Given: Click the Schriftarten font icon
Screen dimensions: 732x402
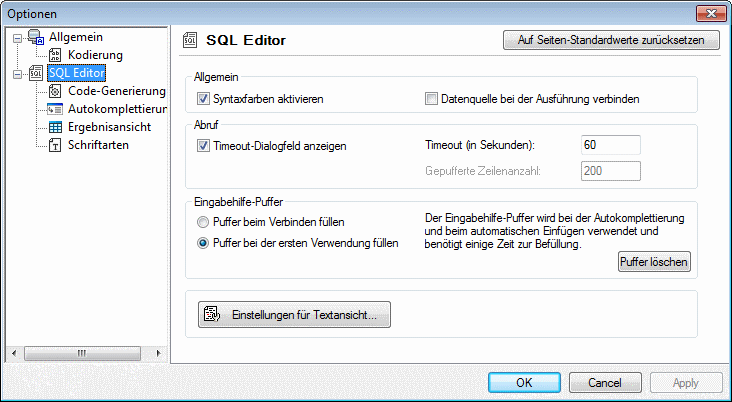Looking at the screenshot, I should [x=56, y=145].
